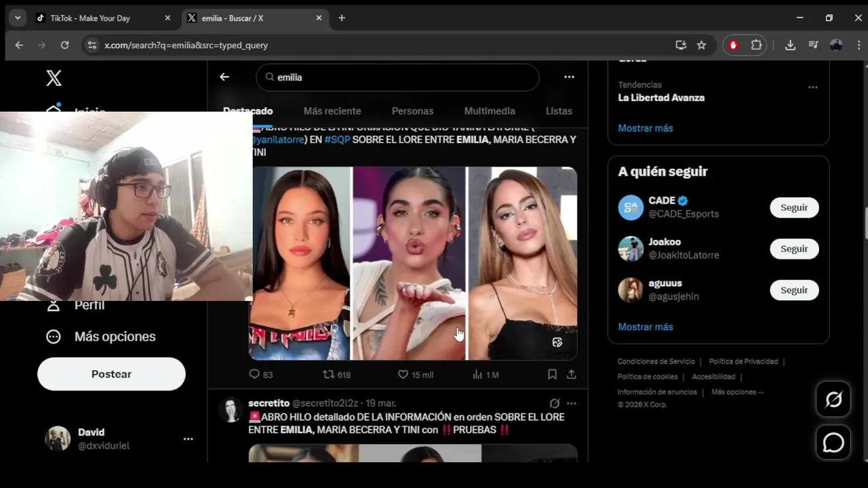The height and width of the screenshot is (488, 868).
Task: Open Grok icon on secretito's post
Action: pyautogui.click(x=555, y=403)
